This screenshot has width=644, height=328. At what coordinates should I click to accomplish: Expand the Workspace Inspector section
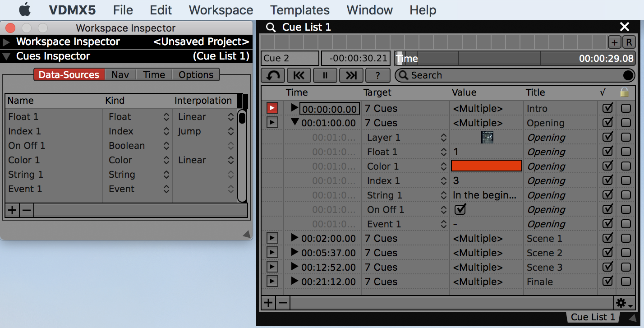coord(6,42)
